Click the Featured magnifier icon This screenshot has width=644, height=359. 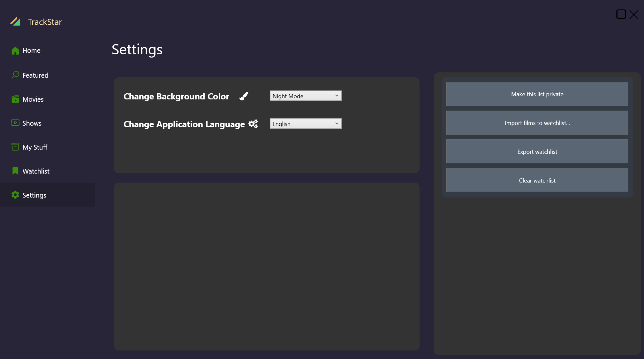click(x=15, y=75)
